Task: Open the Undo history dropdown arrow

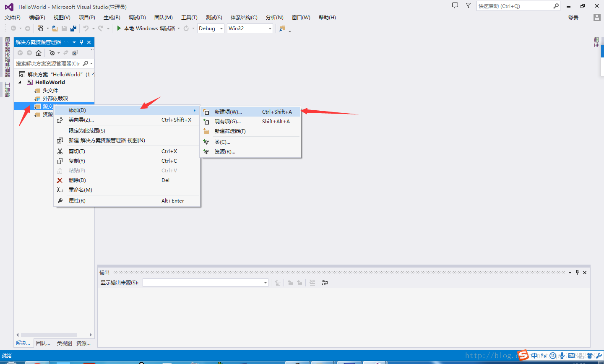Action: [x=93, y=28]
